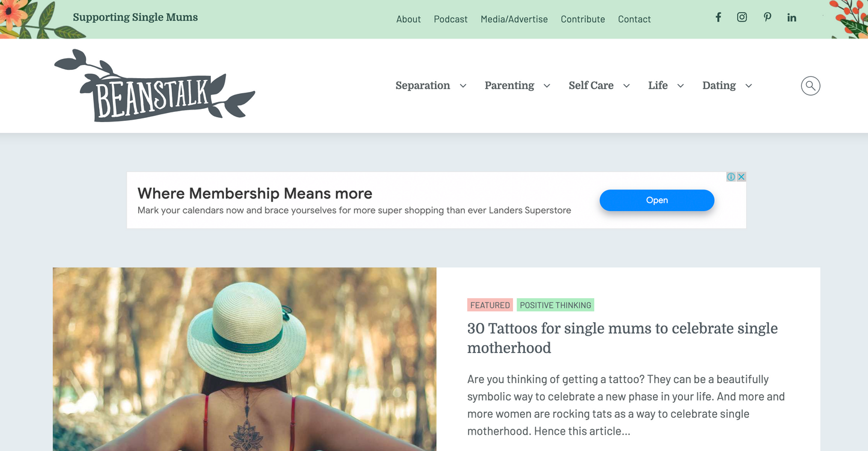Click the ad info icon
868x451 pixels.
tap(731, 177)
